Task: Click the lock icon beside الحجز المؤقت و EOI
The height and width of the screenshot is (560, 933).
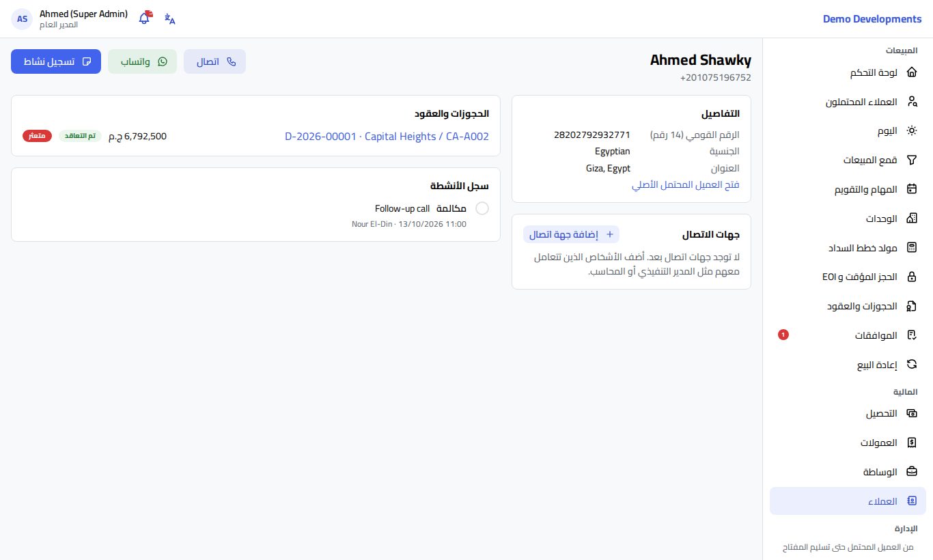Action: 911,277
